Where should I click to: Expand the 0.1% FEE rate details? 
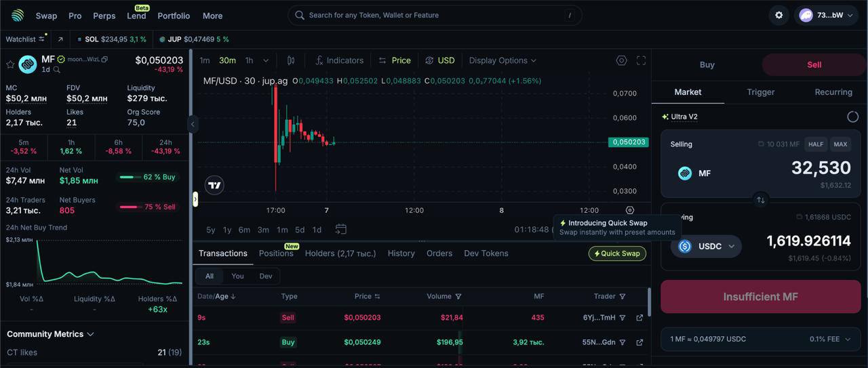coord(830,339)
